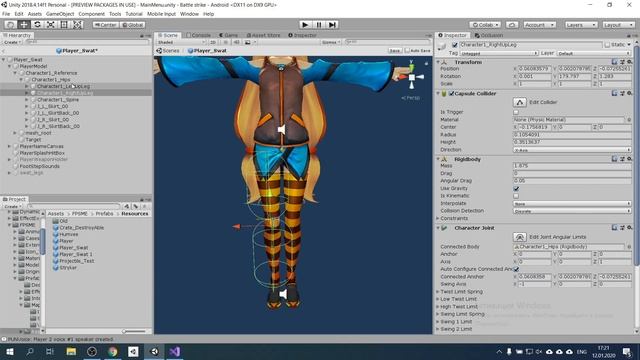Open the GameObject menu
This screenshot has height=360, width=640.
click(60, 14)
